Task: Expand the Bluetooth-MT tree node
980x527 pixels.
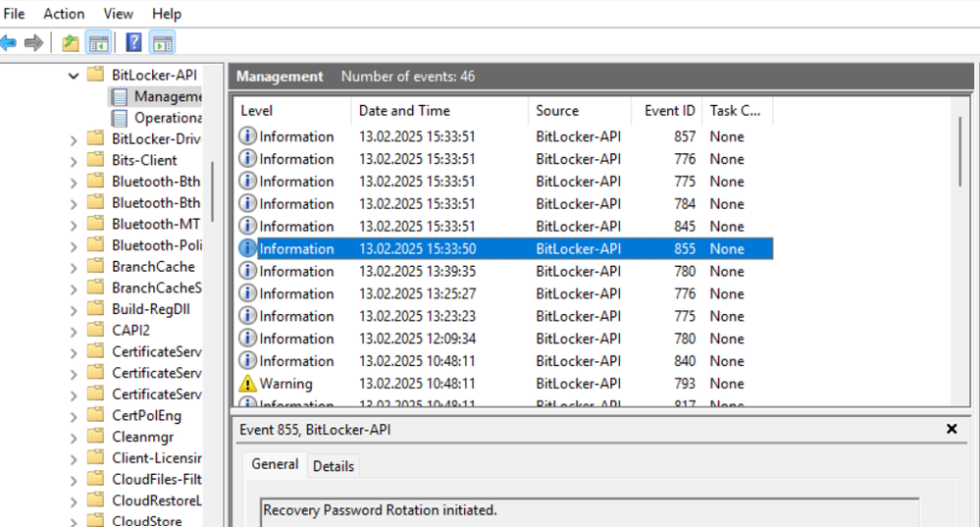Action: 74,225
